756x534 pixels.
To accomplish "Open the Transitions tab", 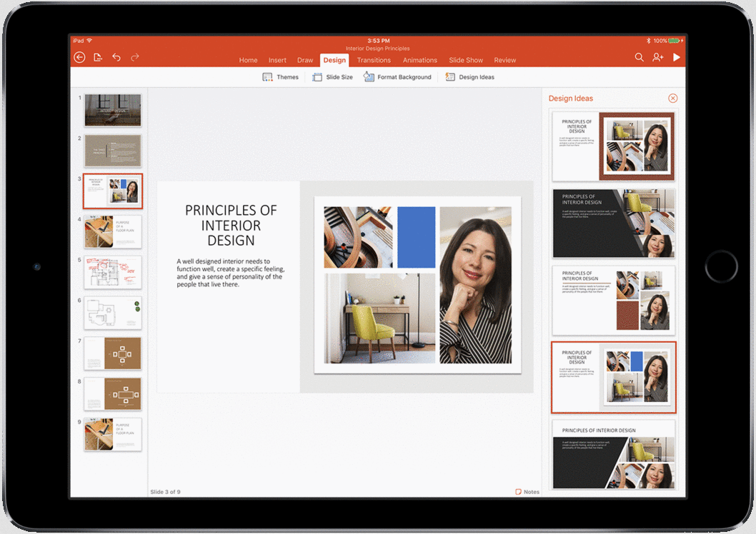I will (x=374, y=60).
